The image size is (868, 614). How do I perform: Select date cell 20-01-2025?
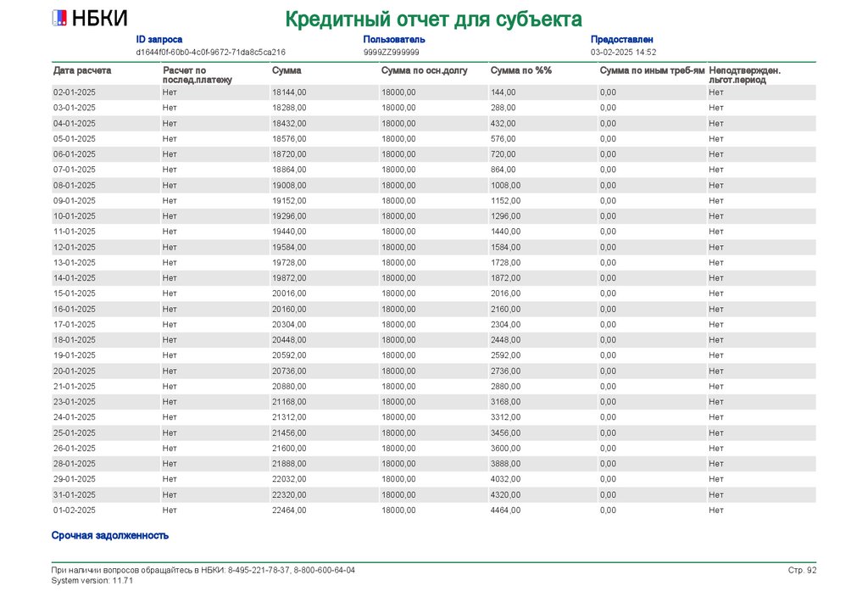75,371
